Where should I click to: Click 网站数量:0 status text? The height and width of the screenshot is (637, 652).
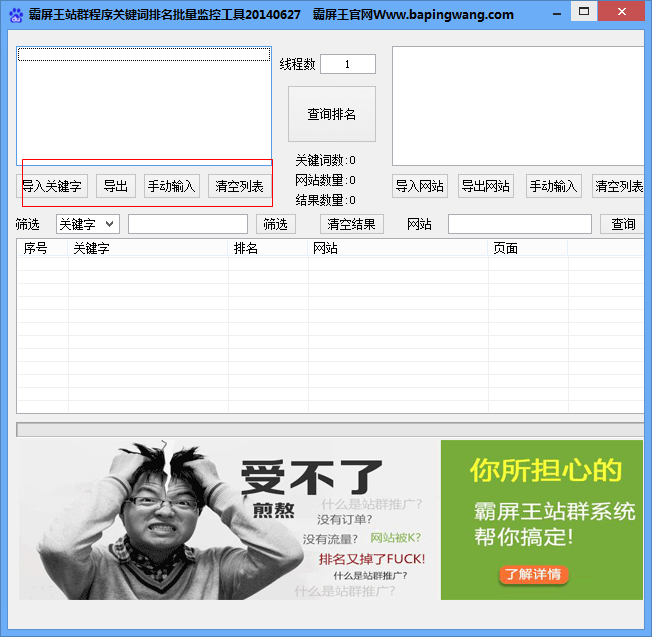[326, 180]
